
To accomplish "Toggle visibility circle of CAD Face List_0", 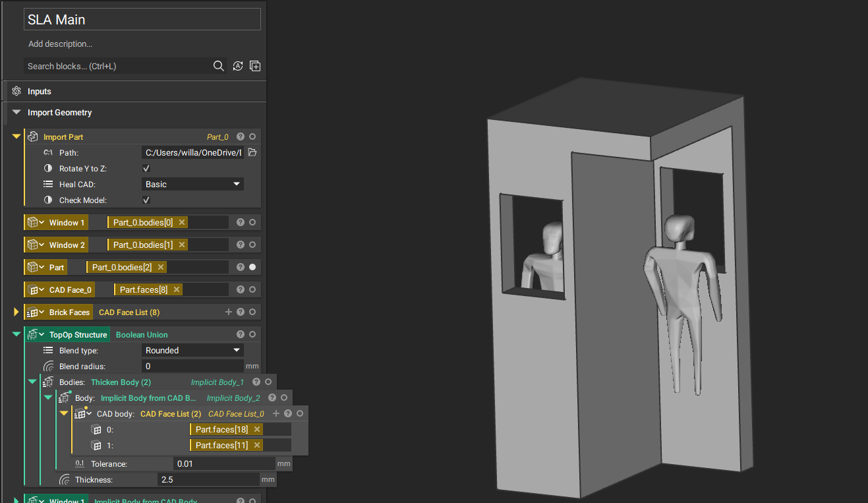I will pos(300,413).
